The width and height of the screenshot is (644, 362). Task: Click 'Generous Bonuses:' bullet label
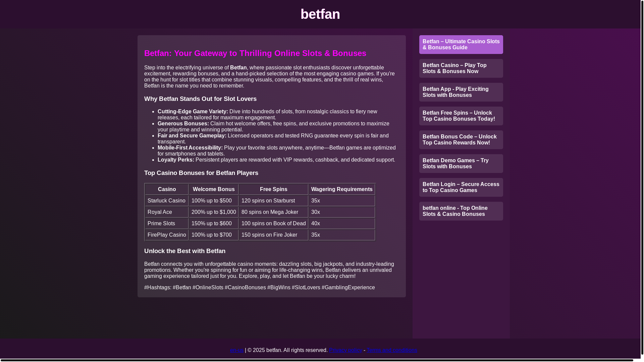[183, 124]
